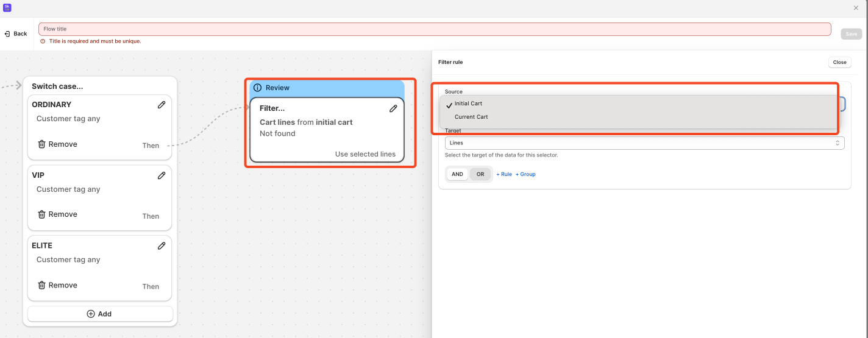Viewport: 868px width, 338px height.
Task: Click the trash icon in VIP case
Action: 41,214
